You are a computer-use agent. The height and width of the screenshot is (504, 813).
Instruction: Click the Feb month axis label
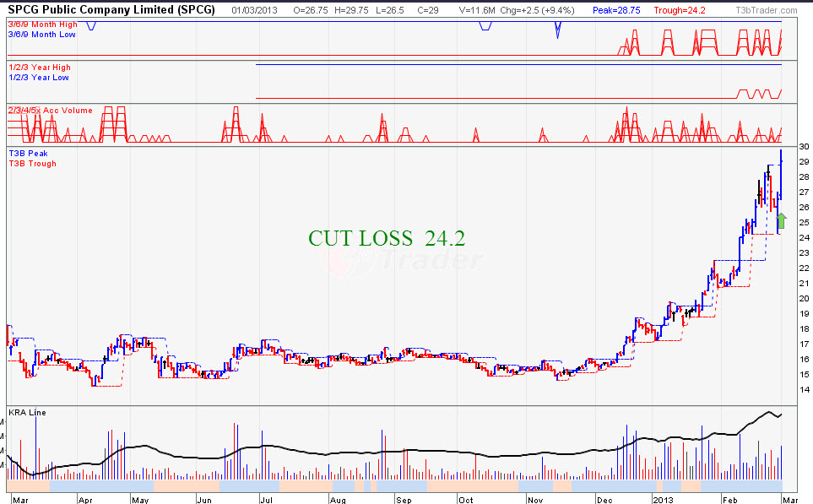point(729,500)
